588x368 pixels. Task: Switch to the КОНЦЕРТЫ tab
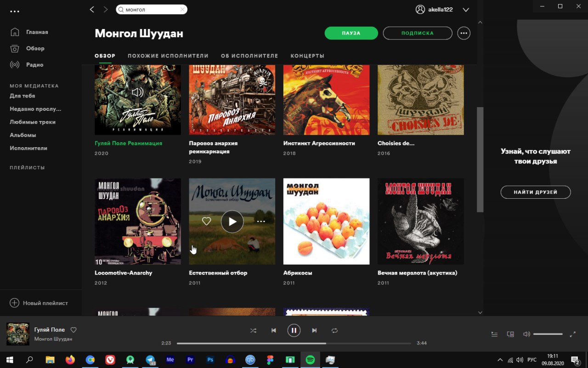click(307, 56)
